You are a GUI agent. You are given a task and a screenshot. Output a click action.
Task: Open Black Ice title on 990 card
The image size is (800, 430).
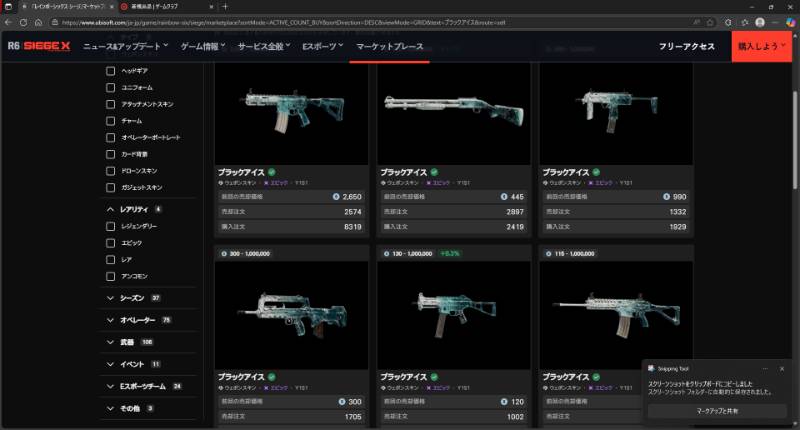tap(566, 172)
